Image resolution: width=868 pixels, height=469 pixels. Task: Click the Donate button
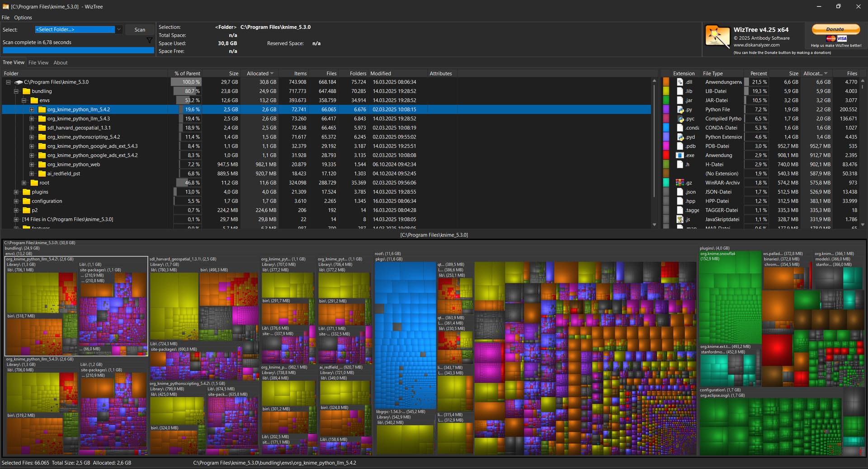(x=835, y=29)
